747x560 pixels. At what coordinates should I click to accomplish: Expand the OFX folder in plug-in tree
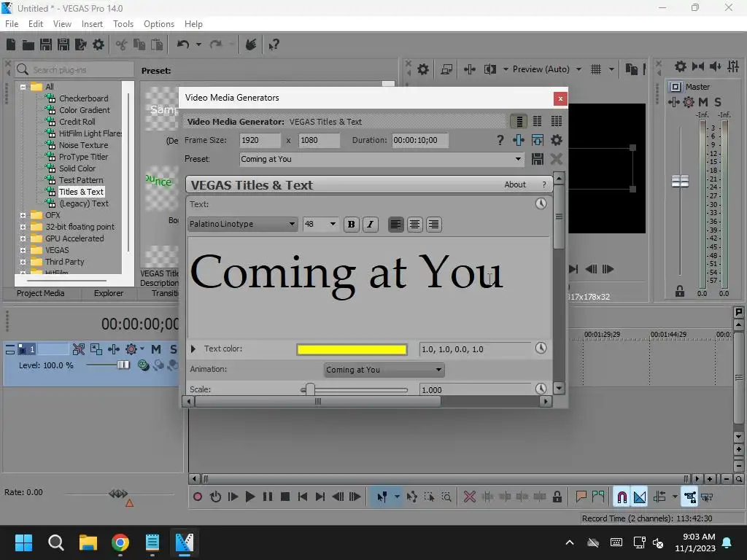[23, 215]
